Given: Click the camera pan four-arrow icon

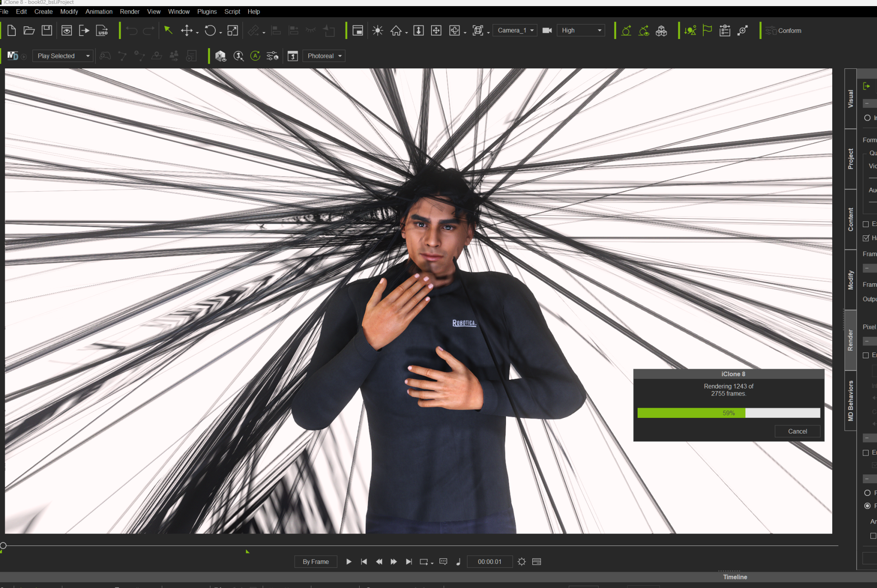Looking at the screenshot, I should click(x=436, y=31).
